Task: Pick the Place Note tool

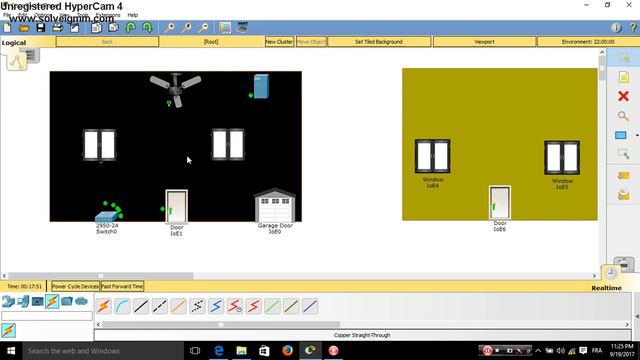Action: (x=623, y=77)
